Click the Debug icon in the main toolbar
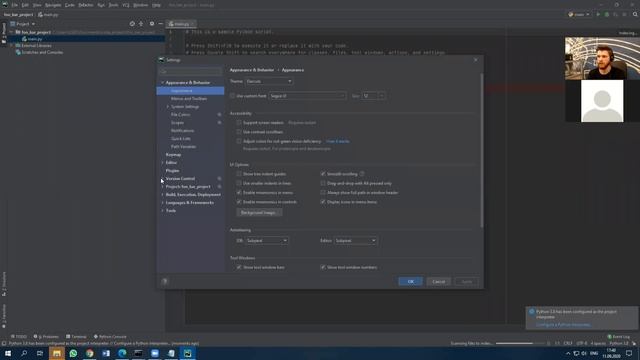Screen dimensions: 640x360 [607, 15]
